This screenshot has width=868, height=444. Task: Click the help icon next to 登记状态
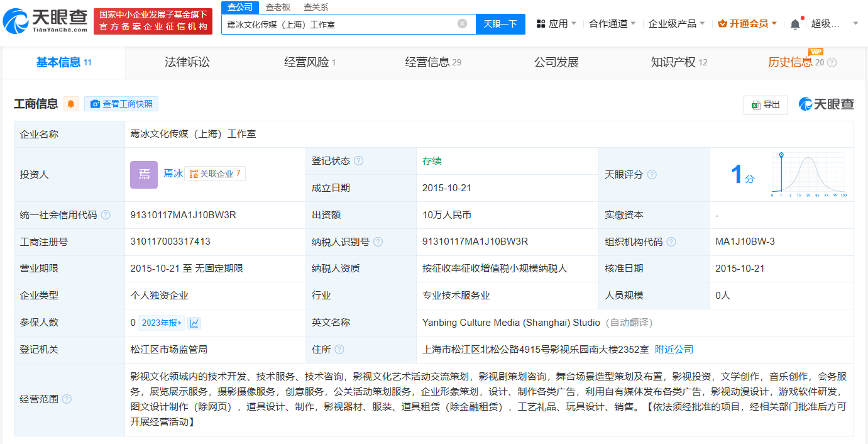click(359, 161)
